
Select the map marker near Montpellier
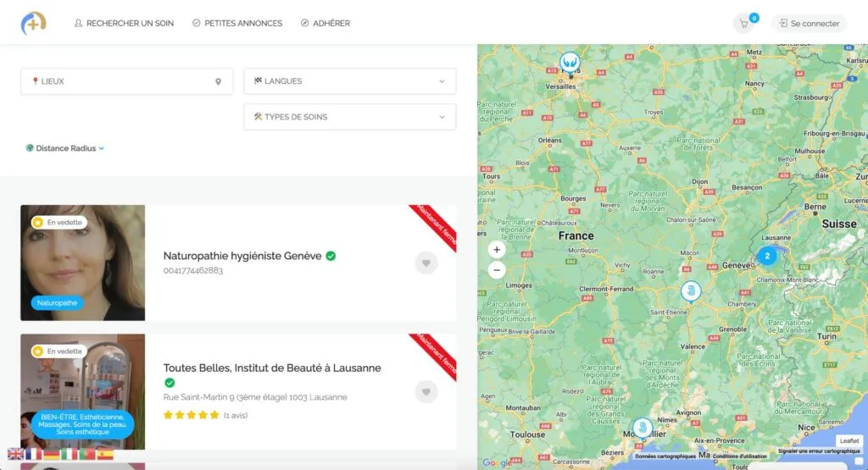pyautogui.click(x=643, y=428)
